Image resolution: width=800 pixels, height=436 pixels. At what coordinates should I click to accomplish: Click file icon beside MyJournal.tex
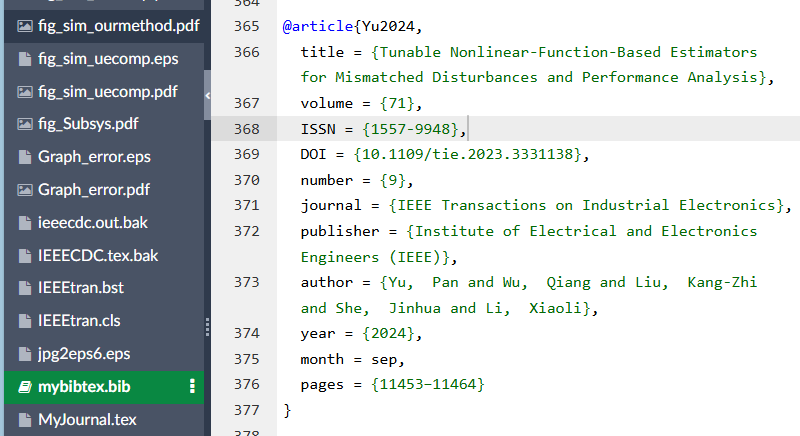click(25, 420)
